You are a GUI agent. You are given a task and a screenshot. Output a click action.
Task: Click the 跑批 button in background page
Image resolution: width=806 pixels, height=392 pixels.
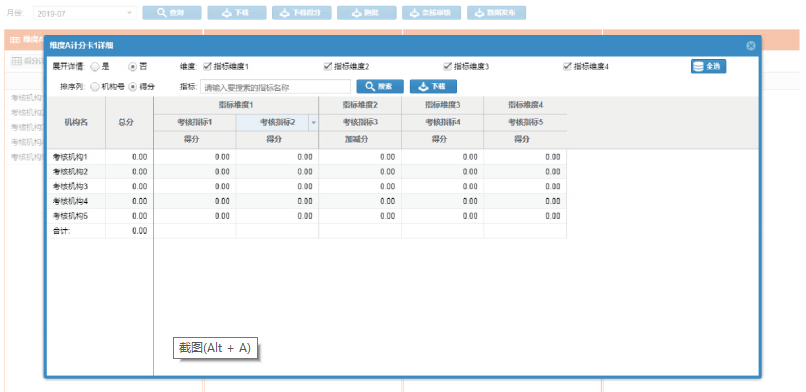[367, 13]
